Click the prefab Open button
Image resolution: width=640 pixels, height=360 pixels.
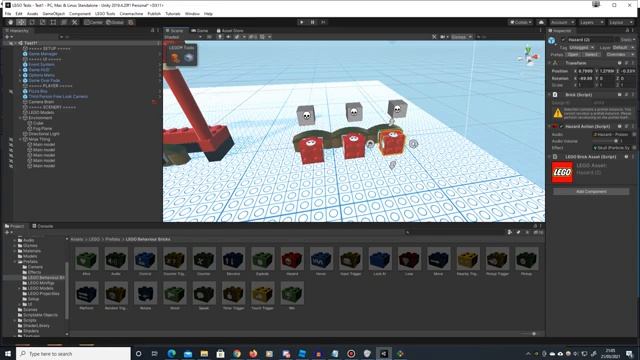coord(573,54)
